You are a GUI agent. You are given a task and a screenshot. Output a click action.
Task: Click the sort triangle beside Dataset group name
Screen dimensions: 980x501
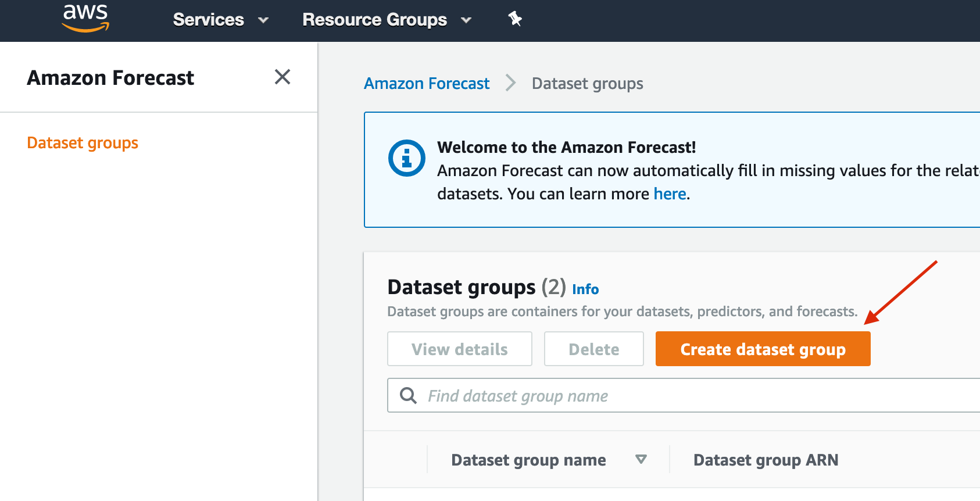[641, 459]
